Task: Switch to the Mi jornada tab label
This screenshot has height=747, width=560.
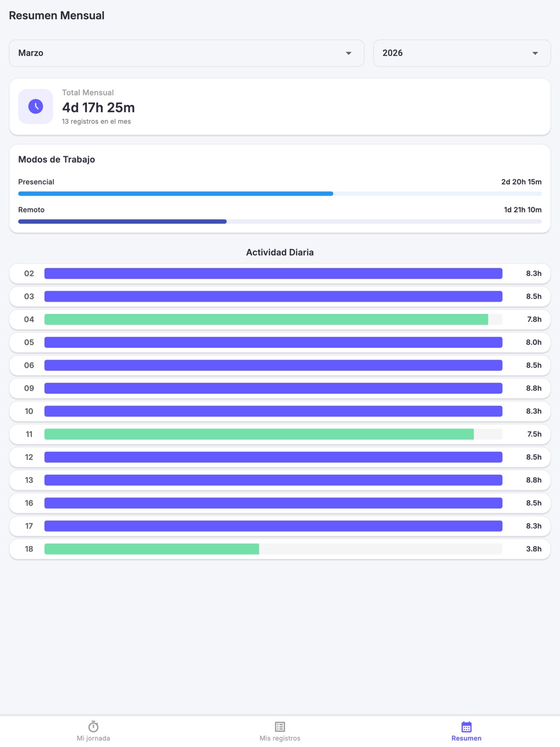Action: [x=93, y=738]
